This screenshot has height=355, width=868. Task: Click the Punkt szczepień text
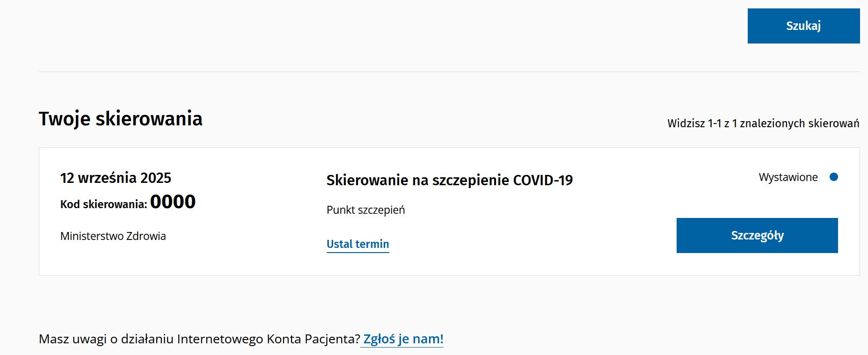tap(365, 210)
